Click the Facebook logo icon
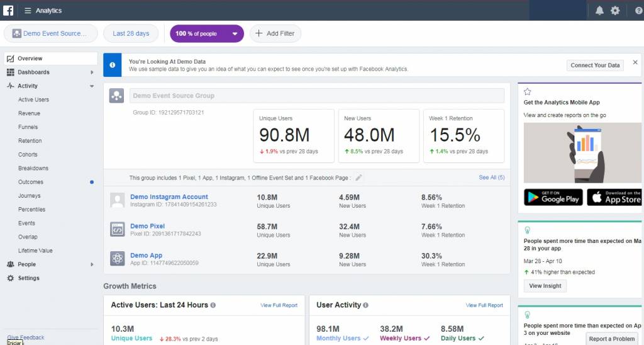644x345 pixels. [x=8, y=10]
